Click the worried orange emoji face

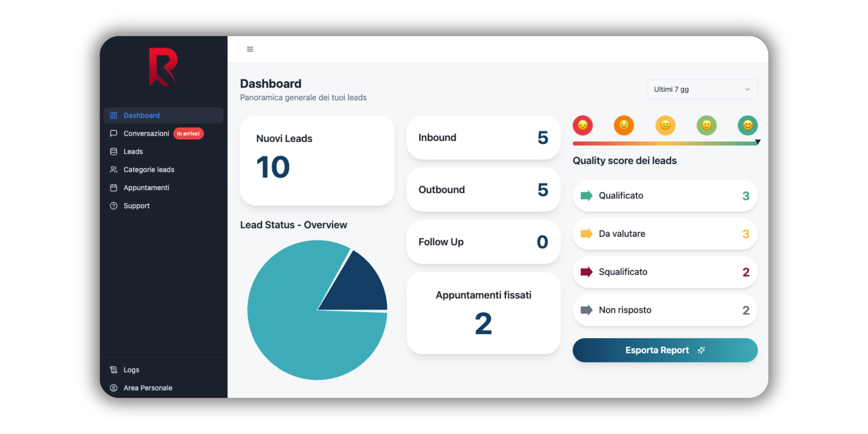tap(624, 125)
